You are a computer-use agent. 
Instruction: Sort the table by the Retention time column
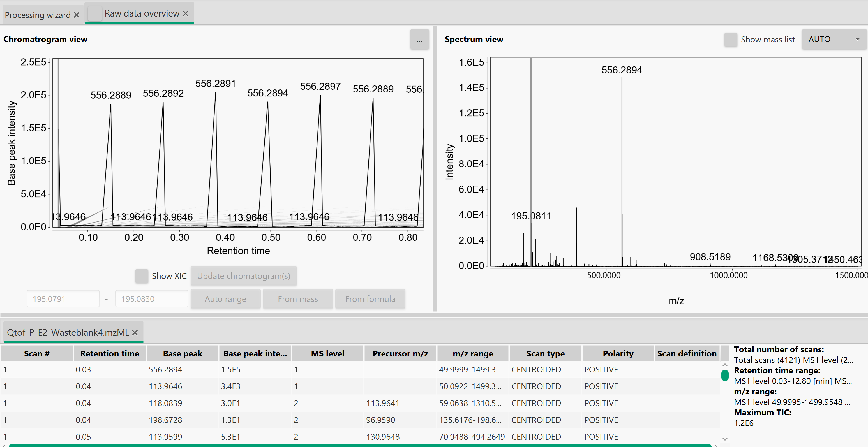[110, 353]
